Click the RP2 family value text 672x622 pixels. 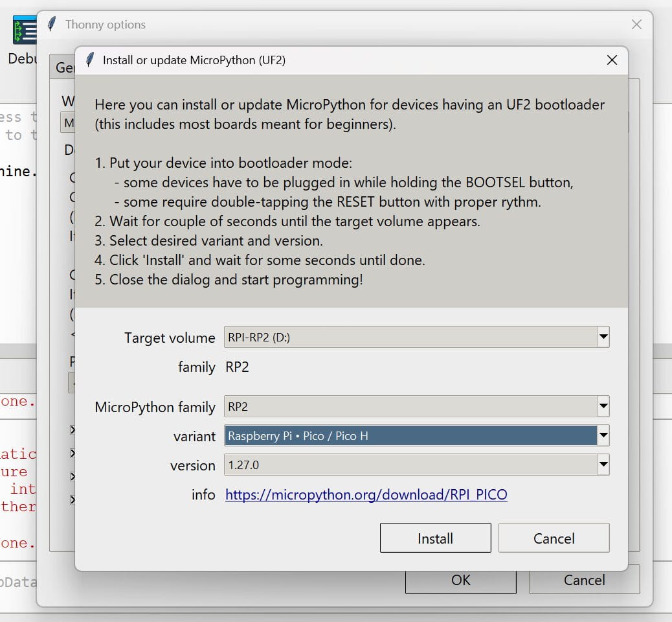click(237, 367)
